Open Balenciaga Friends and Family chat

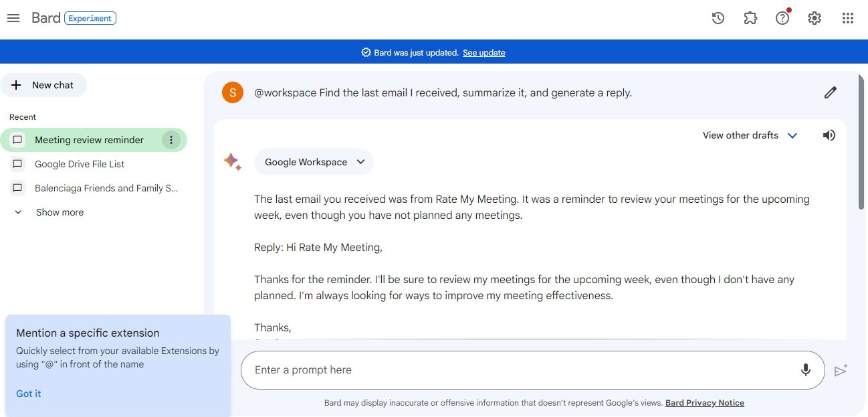(x=106, y=188)
